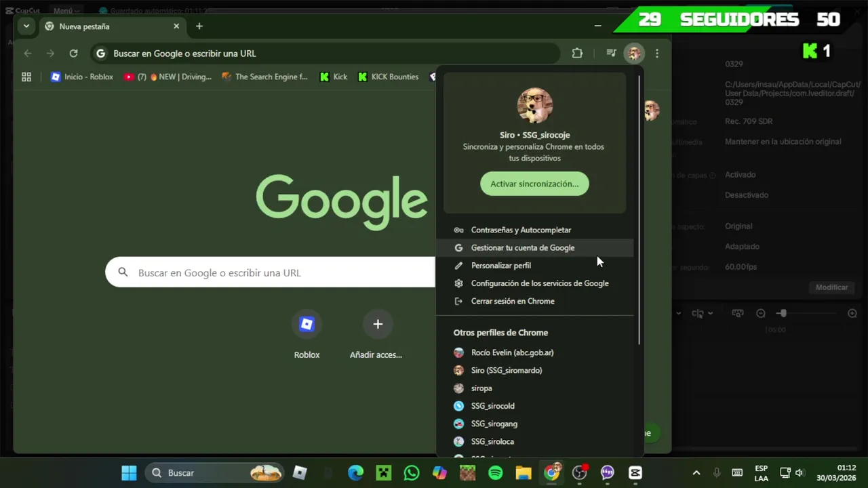
Task: Open Gestionar tu cuenta de Google
Action: click(x=535, y=248)
